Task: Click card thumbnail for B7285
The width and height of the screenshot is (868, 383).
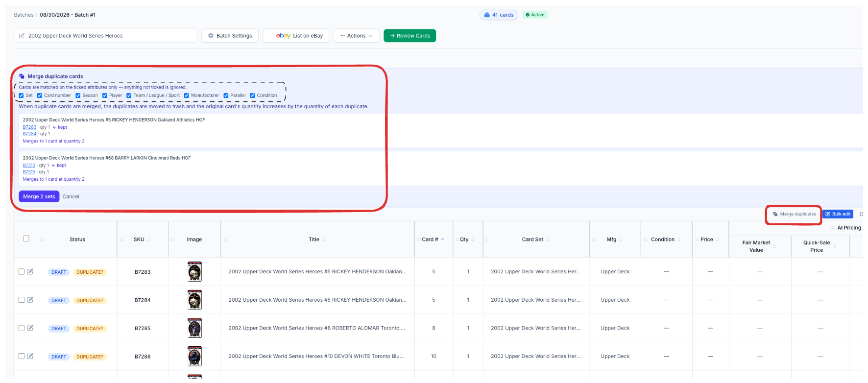Action: 194,328
